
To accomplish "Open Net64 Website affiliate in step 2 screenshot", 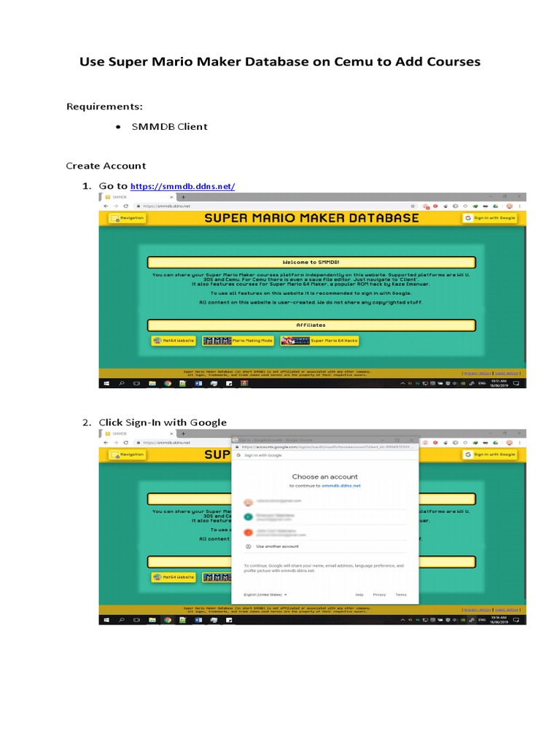I will (x=174, y=577).
